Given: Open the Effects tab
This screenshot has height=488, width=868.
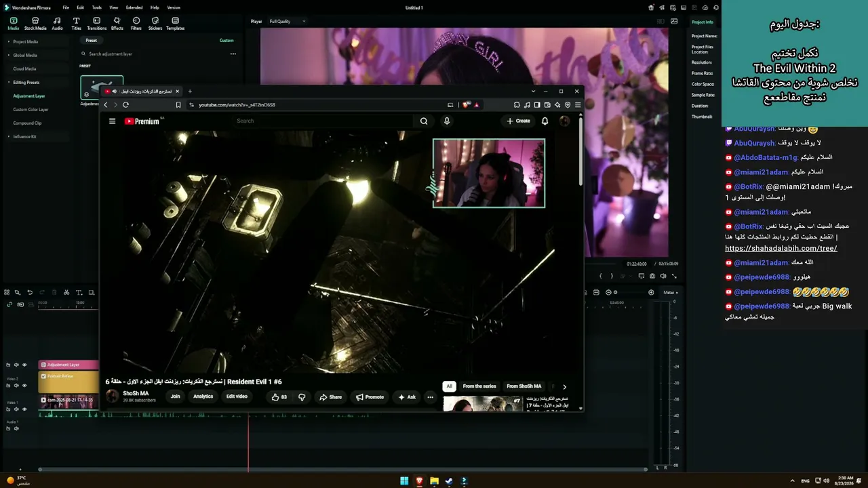Looking at the screenshot, I should coord(117,24).
